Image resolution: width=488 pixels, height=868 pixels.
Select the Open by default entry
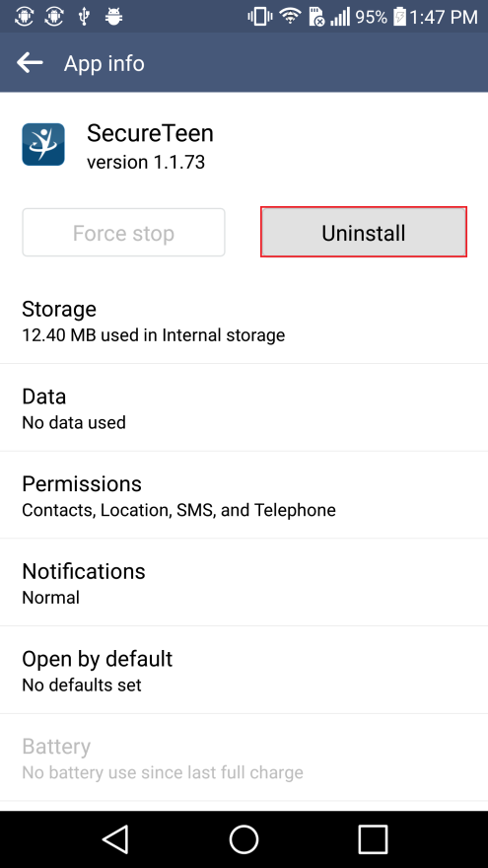point(244,670)
